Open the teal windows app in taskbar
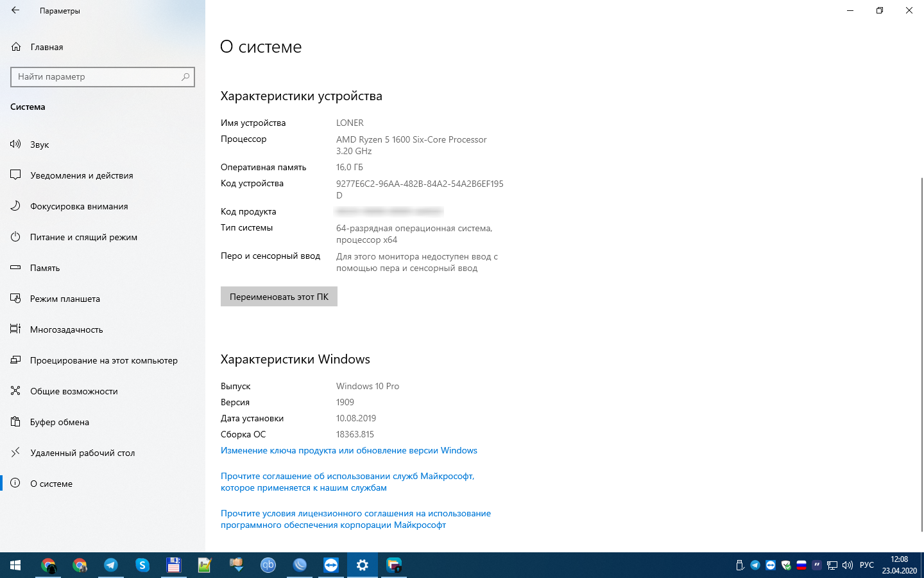 click(394, 565)
